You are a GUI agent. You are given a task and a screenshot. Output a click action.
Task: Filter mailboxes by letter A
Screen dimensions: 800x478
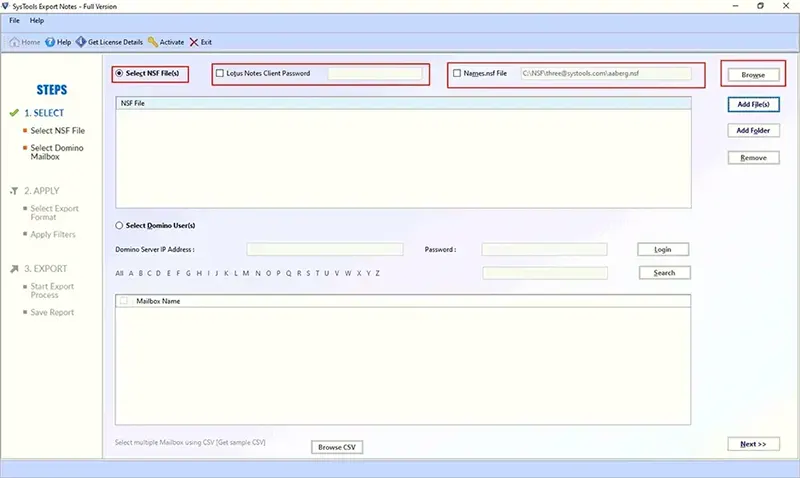pyautogui.click(x=131, y=273)
